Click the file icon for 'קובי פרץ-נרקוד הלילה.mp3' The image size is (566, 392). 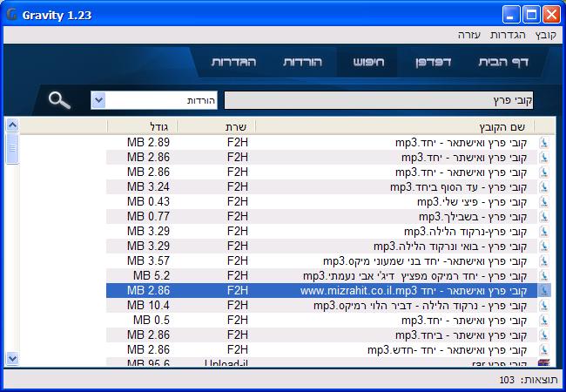pos(543,232)
